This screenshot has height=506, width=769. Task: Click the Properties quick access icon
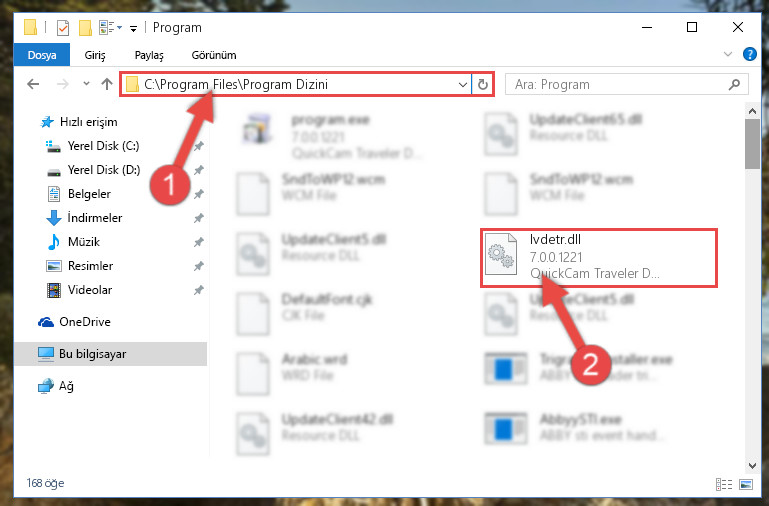63,28
